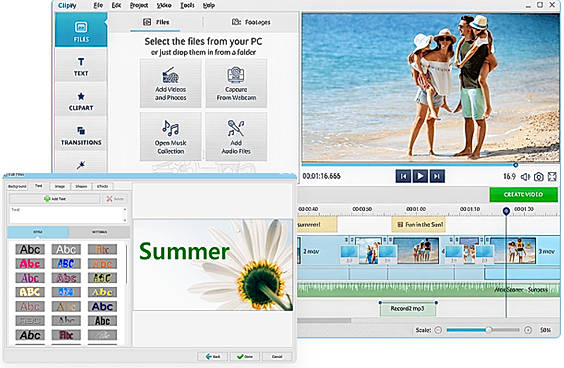The width and height of the screenshot is (564, 368).
Task: Open Image tab in title editor
Action: [60, 186]
